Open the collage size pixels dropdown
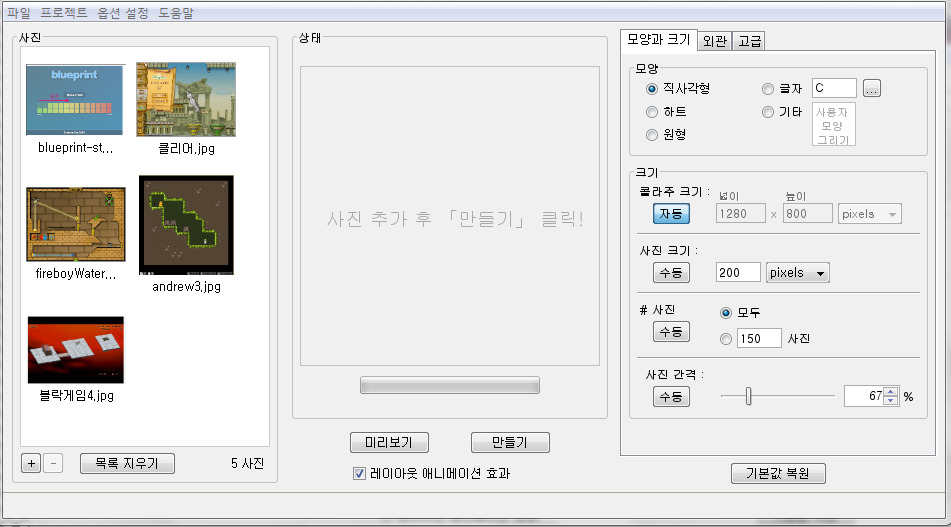 coord(869,213)
